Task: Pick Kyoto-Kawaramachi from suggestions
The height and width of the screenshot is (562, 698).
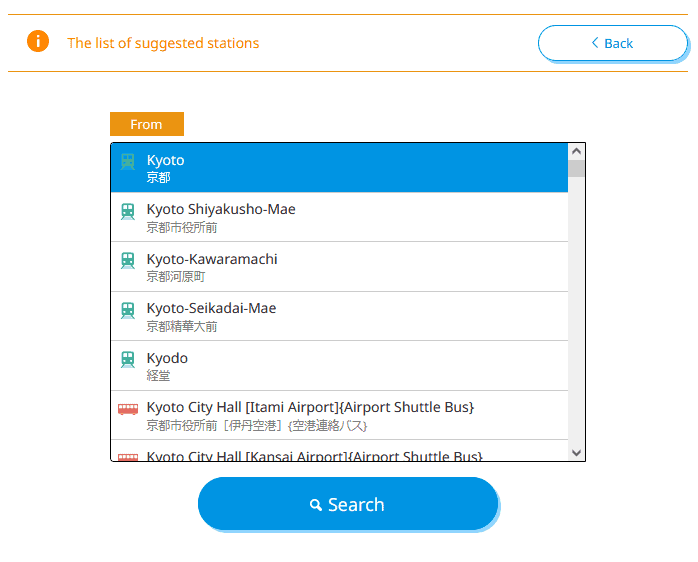Action: point(340,267)
